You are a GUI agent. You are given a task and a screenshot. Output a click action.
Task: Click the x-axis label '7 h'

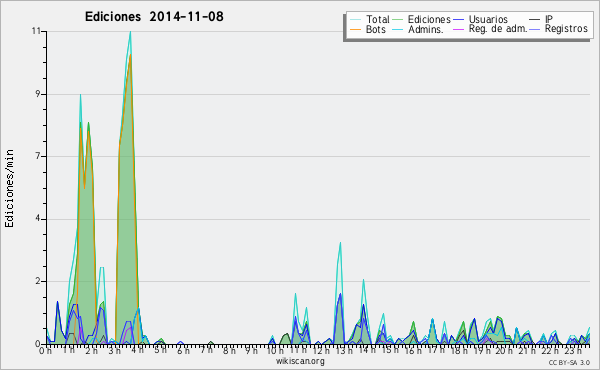coord(206,350)
